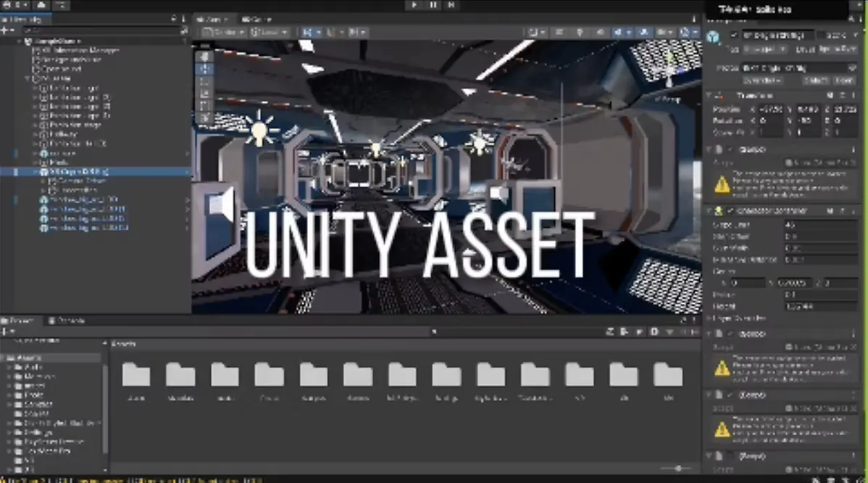Open the Scene view three-dot menu
Viewport: 868px width, 483px height.
coord(694,19)
